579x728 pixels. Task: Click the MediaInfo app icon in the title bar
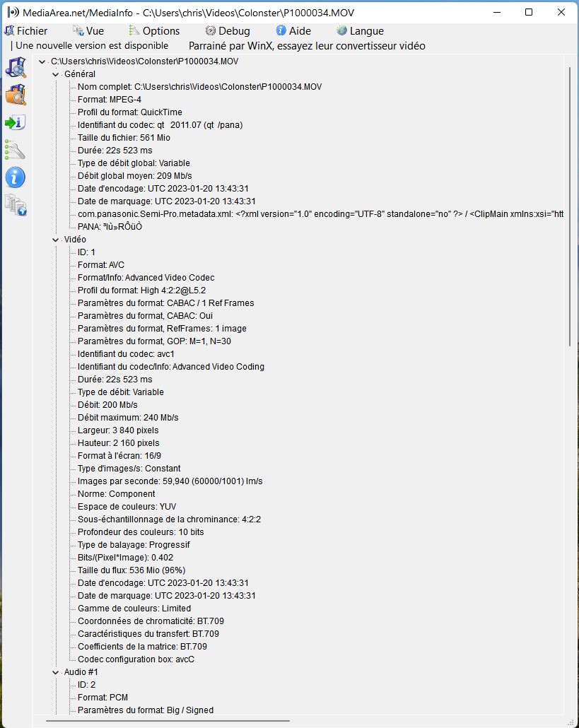point(13,12)
